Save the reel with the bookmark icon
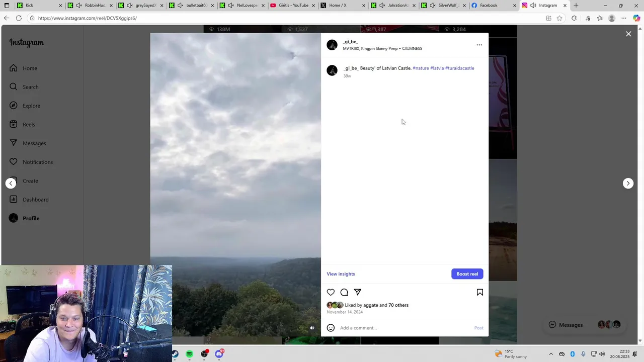This screenshot has width=644, height=362. coord(480,292)
